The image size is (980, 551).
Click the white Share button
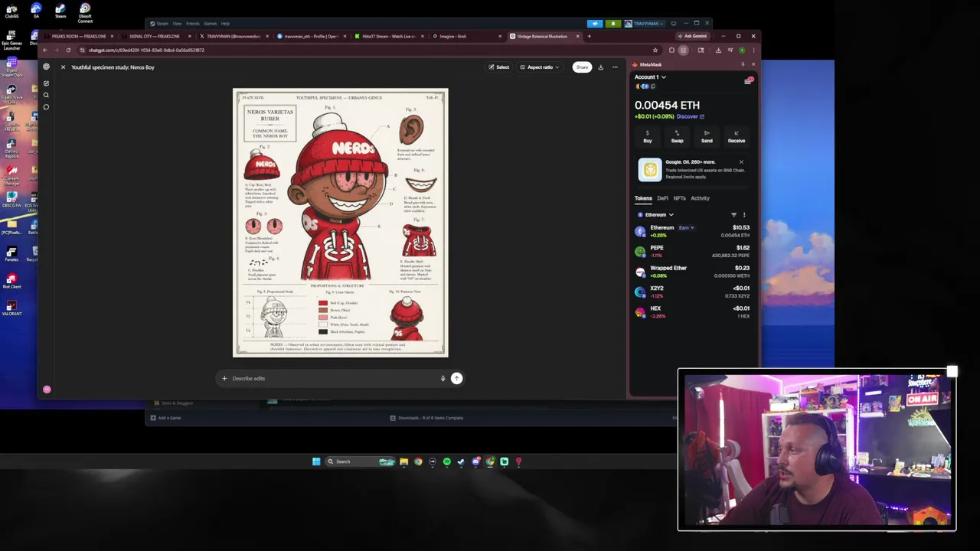(583, 67)
